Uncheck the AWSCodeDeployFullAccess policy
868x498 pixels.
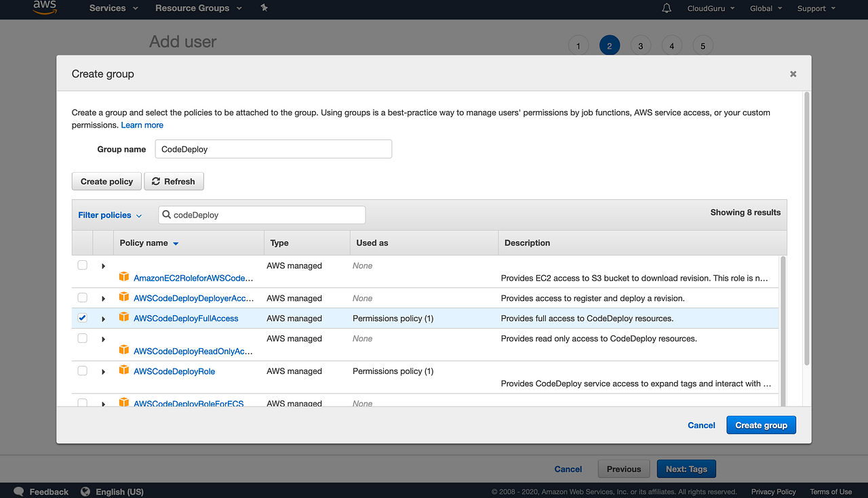82,318
